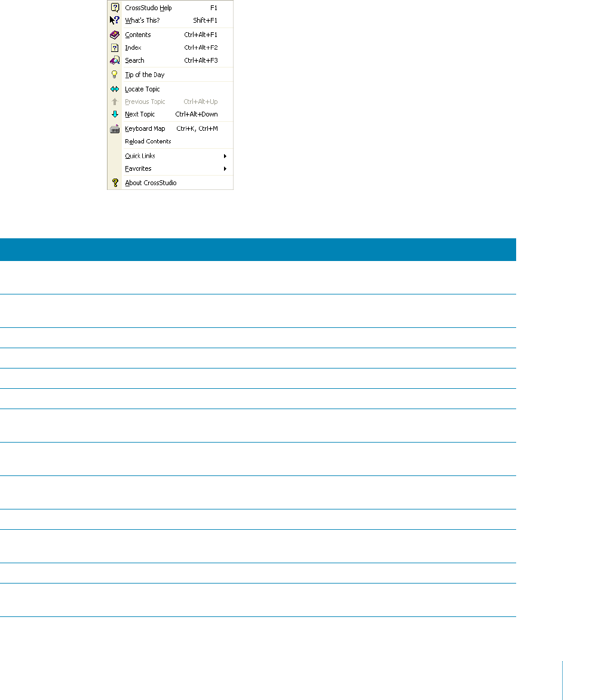Click the Locate Topic double-arrow icon
The image size is (595, 700).
tap(115, 89)
